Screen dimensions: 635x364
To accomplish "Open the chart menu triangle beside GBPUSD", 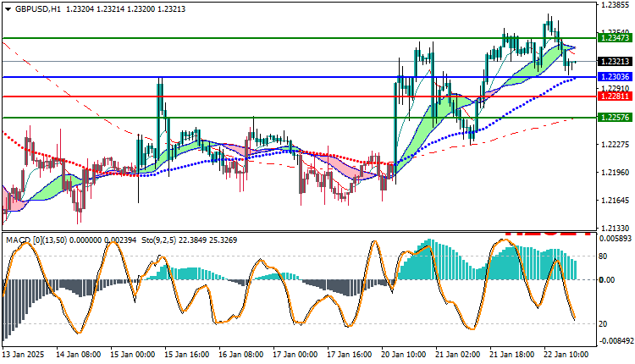I will tap(8, 9).
